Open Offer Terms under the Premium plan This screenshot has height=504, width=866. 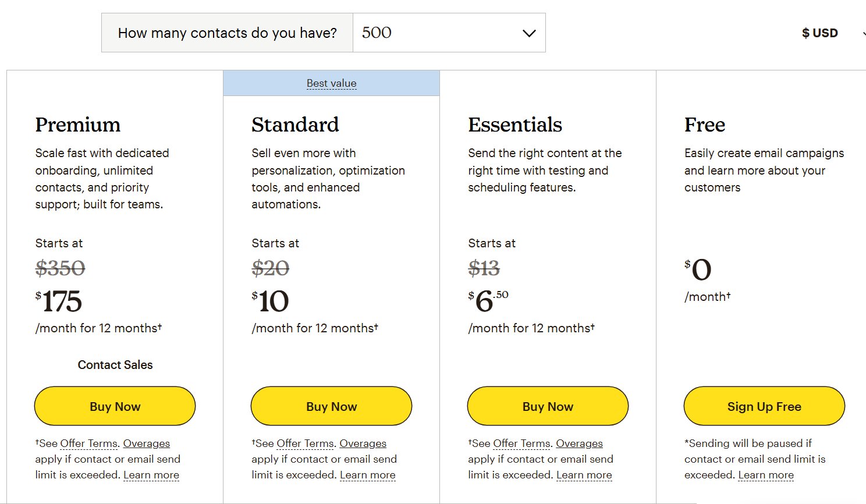pos(89,443)
